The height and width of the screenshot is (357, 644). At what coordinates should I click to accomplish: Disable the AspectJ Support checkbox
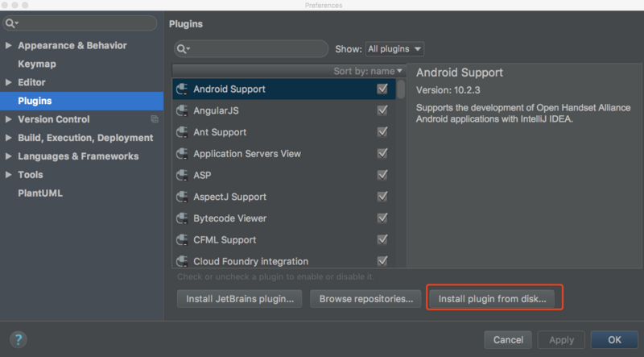382,197
